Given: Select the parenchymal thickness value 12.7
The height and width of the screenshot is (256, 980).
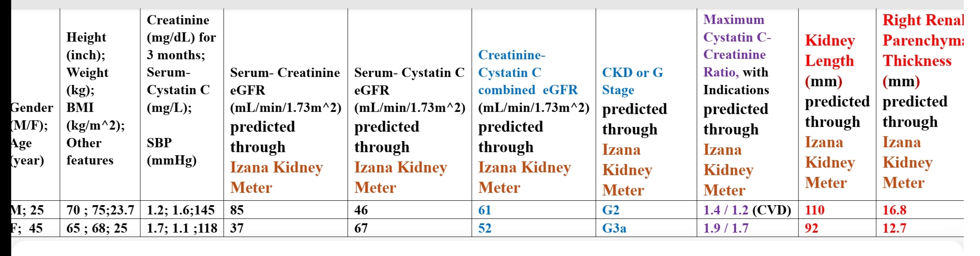Looking at the screenshot, I should 894,228.
